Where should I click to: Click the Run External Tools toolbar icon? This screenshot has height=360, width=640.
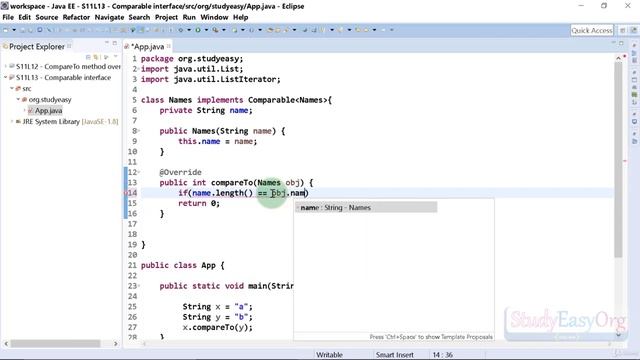pos(216,30)
